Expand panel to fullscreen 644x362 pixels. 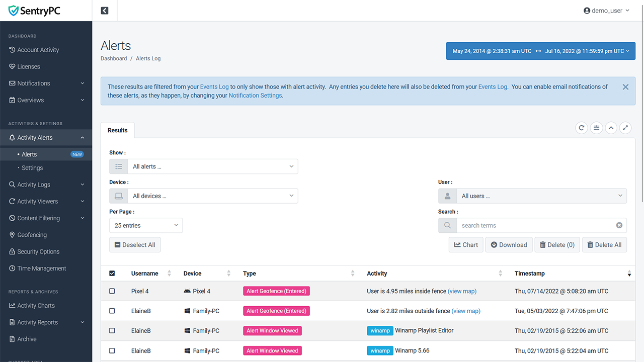[x=625, y=128]
